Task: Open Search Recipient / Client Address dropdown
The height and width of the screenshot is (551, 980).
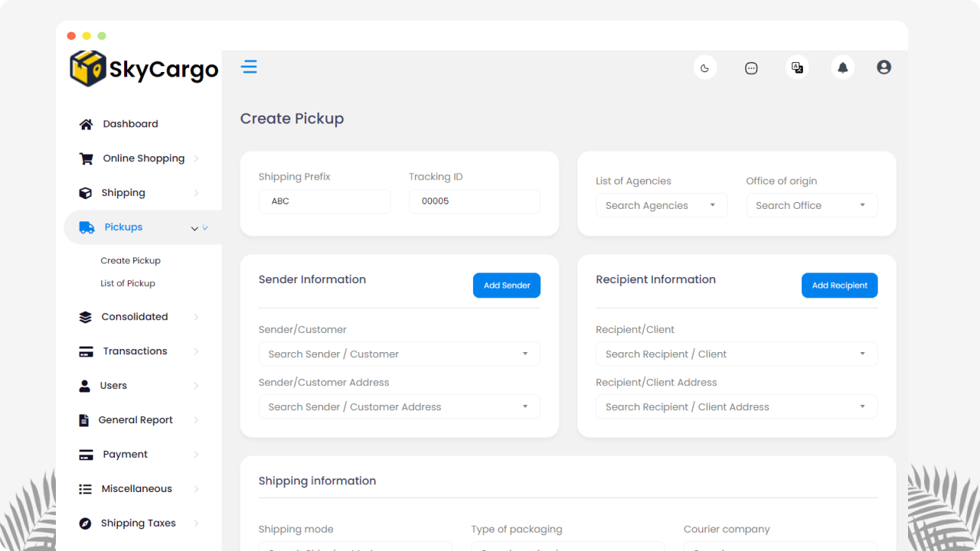Action: pyautogui.click(x=736, y=406)
